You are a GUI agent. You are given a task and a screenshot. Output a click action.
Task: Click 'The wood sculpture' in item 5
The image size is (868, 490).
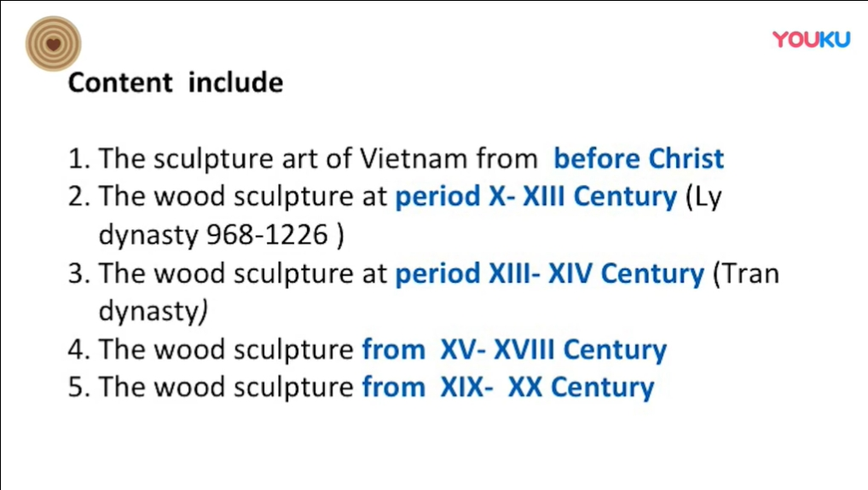coord(226,387)
